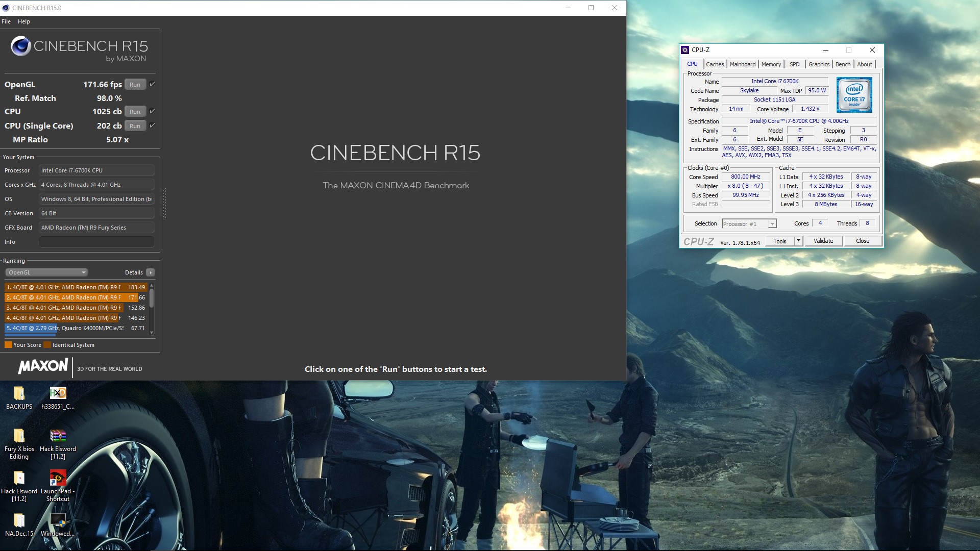Screen dimensions: 980x551
Task: Maximize the Cinebench window
Action: tap(591, 8)
